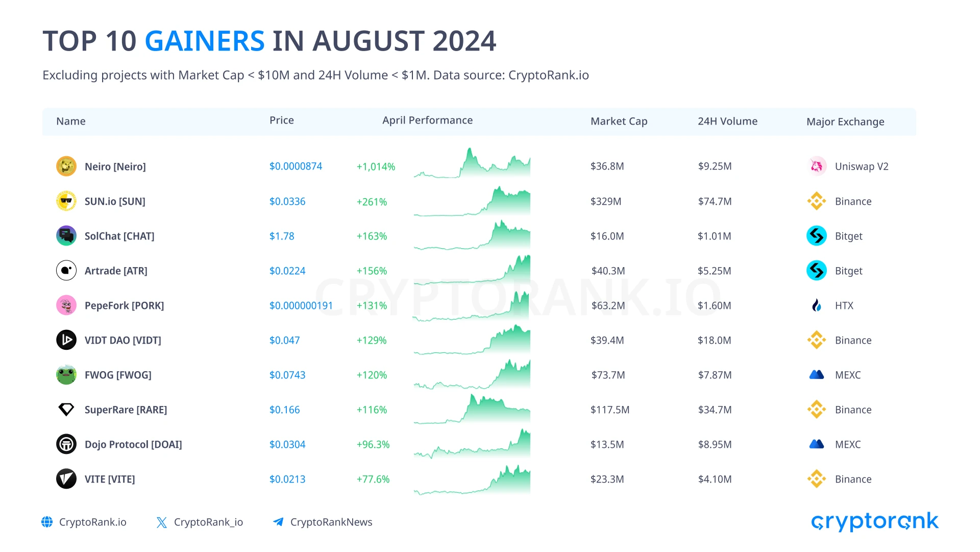Click the price $0.000000191
The image size is (980, 552).
click(x=301, y=305)
